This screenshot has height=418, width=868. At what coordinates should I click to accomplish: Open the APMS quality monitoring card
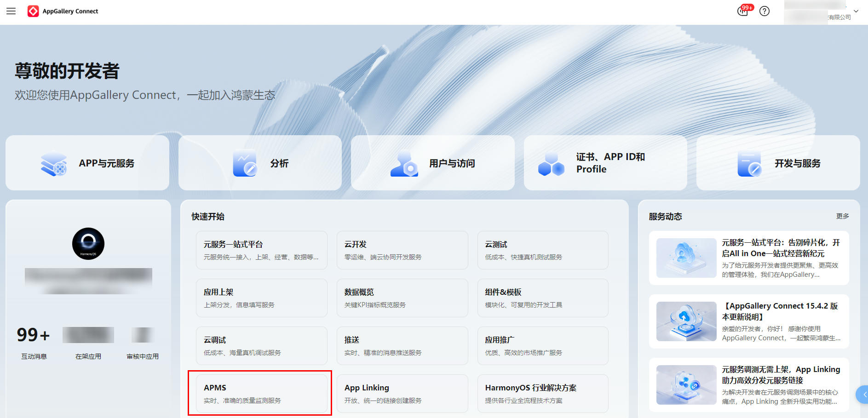pyautogui.click(x=261, y=394)
